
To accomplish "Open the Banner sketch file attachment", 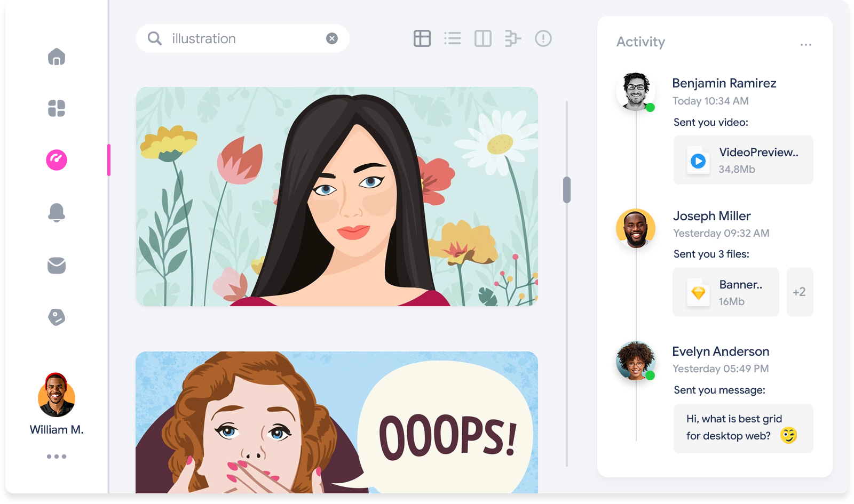I will [726, 292].
